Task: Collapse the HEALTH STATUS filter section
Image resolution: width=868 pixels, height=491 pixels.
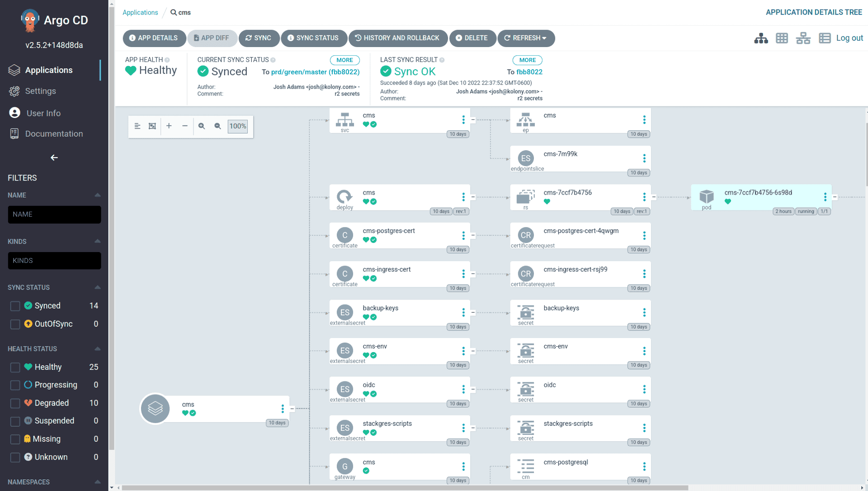Action: pos(97,349)
